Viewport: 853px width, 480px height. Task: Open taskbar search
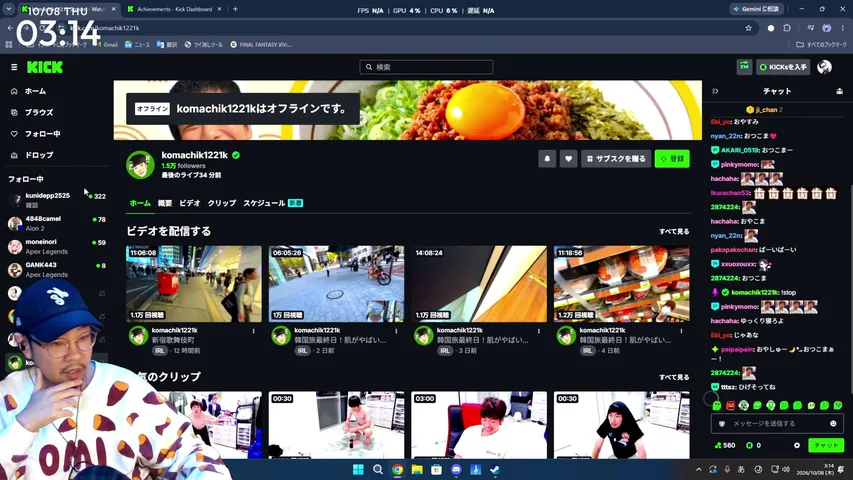pyautogui.click(x=378, y=470)
